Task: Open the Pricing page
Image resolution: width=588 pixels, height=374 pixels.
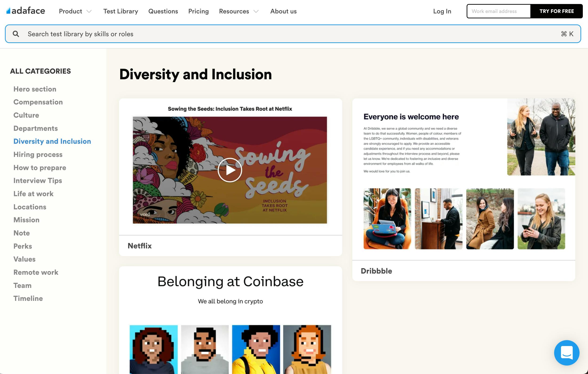Action: 199,11
